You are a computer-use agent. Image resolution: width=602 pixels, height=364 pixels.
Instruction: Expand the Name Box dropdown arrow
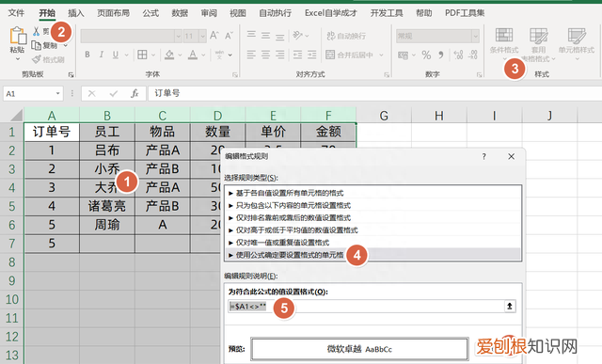(x=57, y=93)
